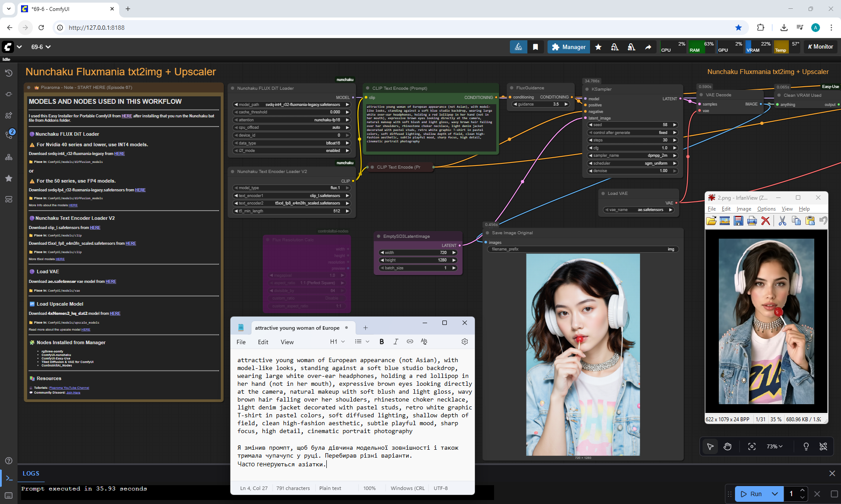Click the hand pan tool icon

point(728,446)
